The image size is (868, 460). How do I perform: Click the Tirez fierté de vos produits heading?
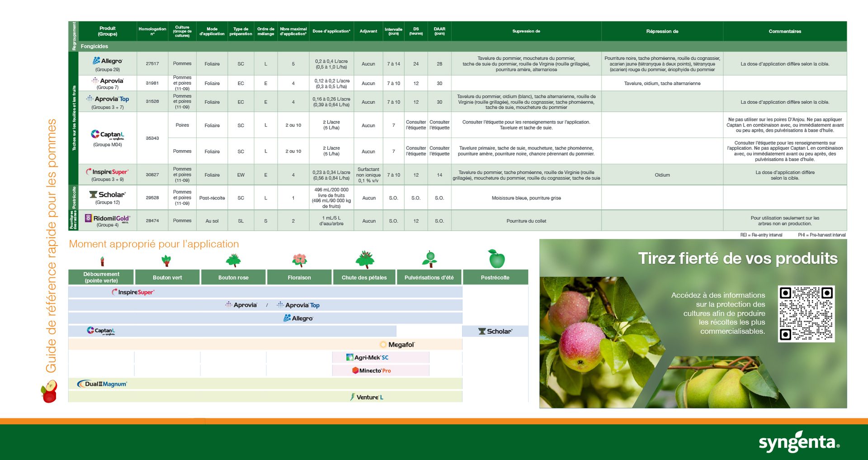coord(739,259)
